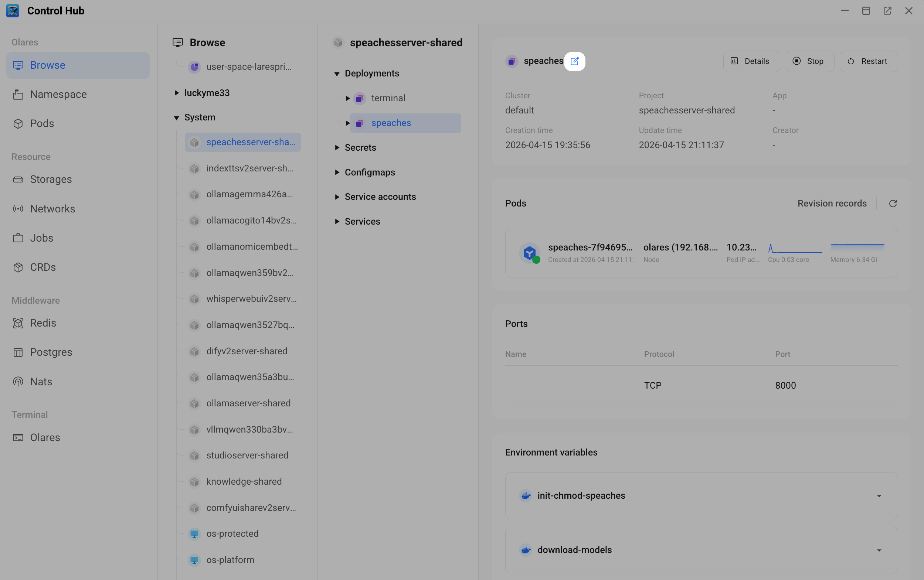Open the Redis middleware panel
Image resolution: width=924 pixels, height=580 pixels.
pyautogui.click(x=43, y=323)
